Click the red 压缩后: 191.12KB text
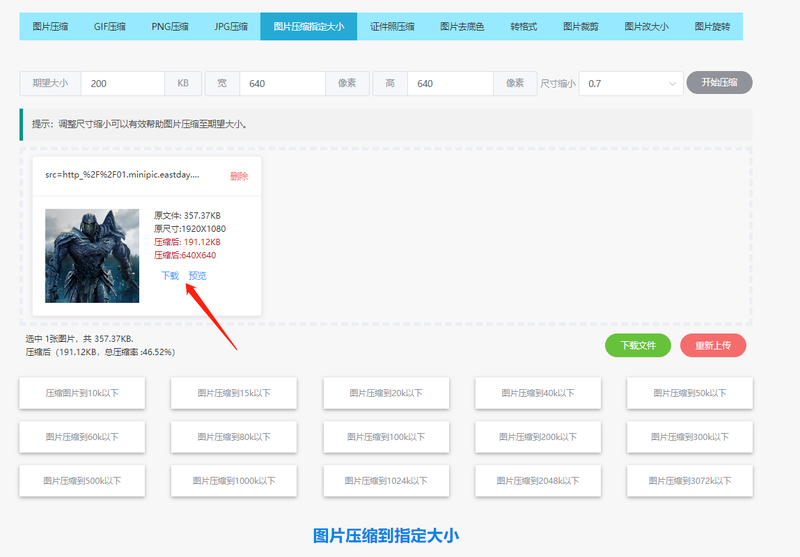The width and height of the screenshot is (800, 557). coord(187,242)
